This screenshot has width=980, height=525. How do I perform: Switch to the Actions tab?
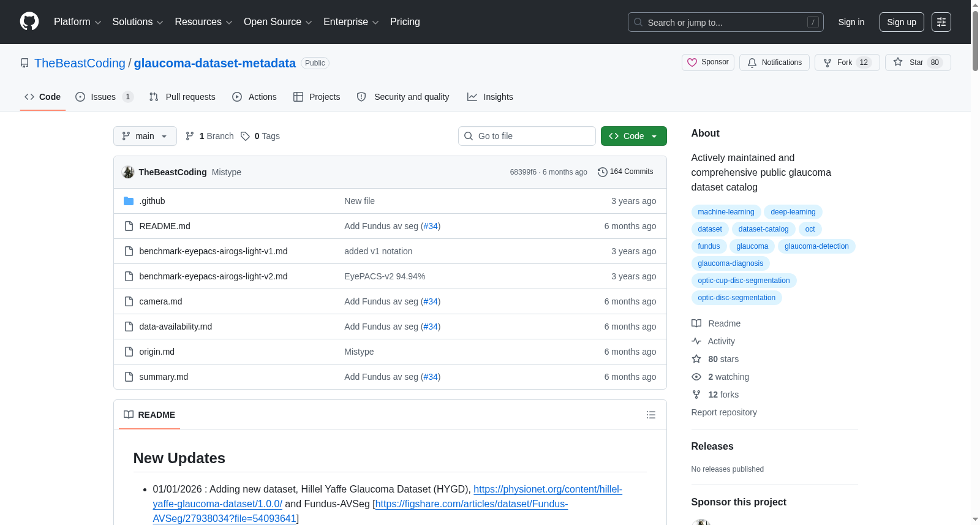[254, 97]
